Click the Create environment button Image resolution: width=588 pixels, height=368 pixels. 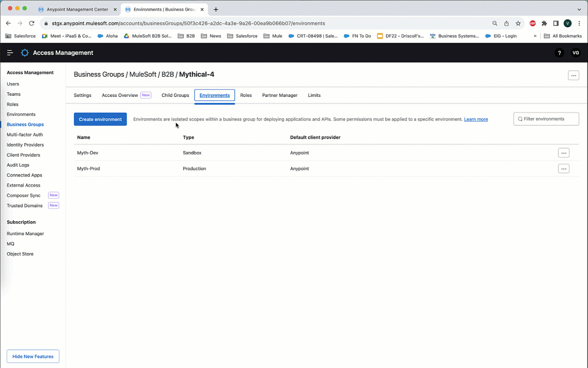(100, 119)
